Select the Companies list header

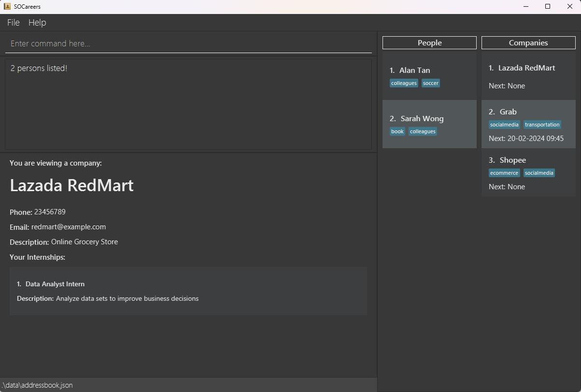tap(528, 43)
